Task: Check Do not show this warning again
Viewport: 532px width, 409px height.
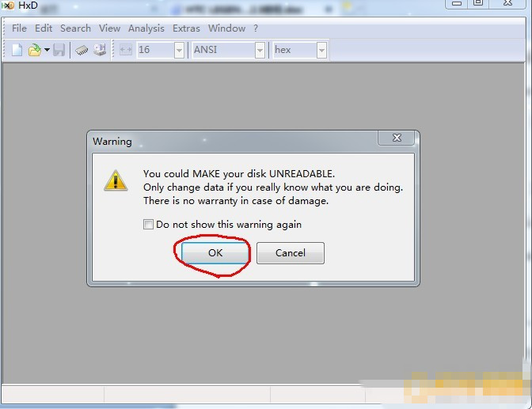Action: click(148, 224)
